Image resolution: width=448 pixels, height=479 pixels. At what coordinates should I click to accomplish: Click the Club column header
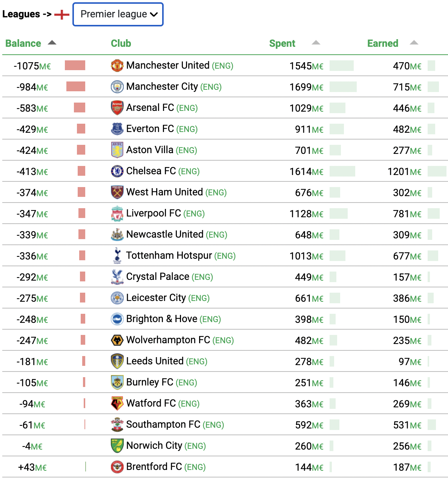[121, 43]
